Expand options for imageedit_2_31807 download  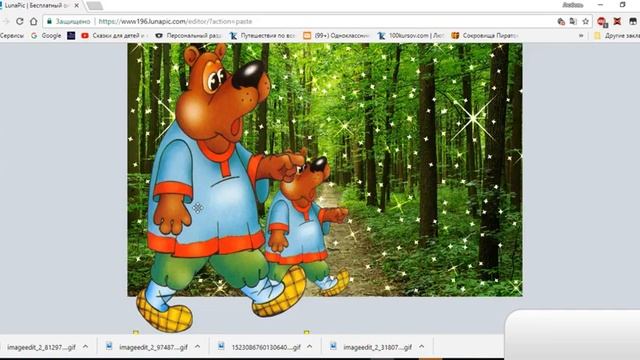click(422, 347)
